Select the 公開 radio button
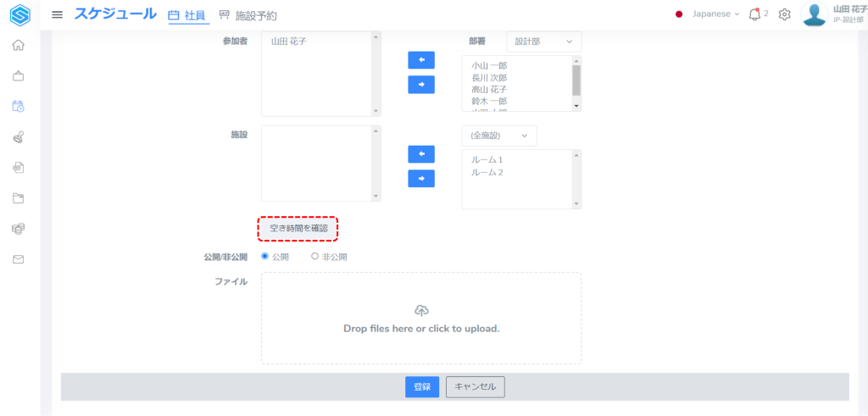The image size is (868, 416). click(265, 256)
